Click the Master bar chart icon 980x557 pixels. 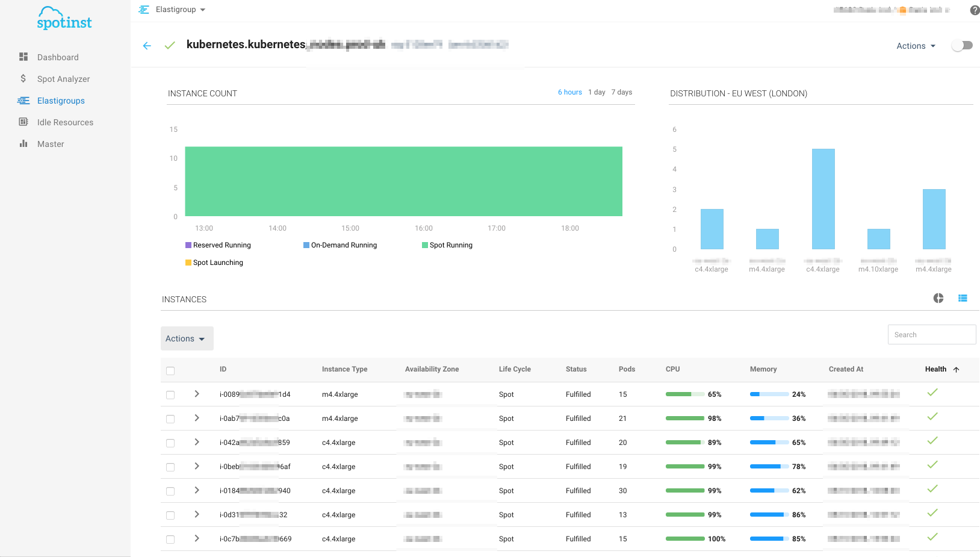23,143
